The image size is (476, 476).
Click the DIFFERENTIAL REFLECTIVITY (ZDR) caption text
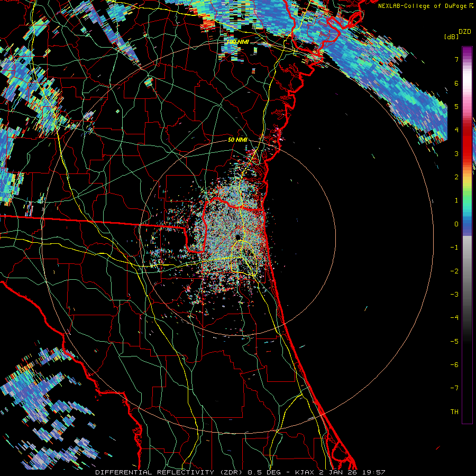(169, 472)
